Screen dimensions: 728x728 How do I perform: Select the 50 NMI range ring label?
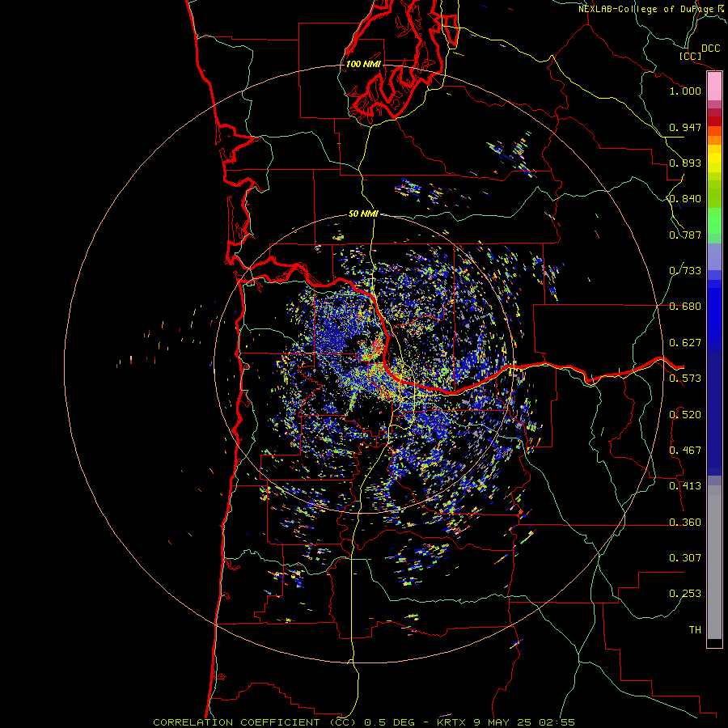tap(363, 214)
